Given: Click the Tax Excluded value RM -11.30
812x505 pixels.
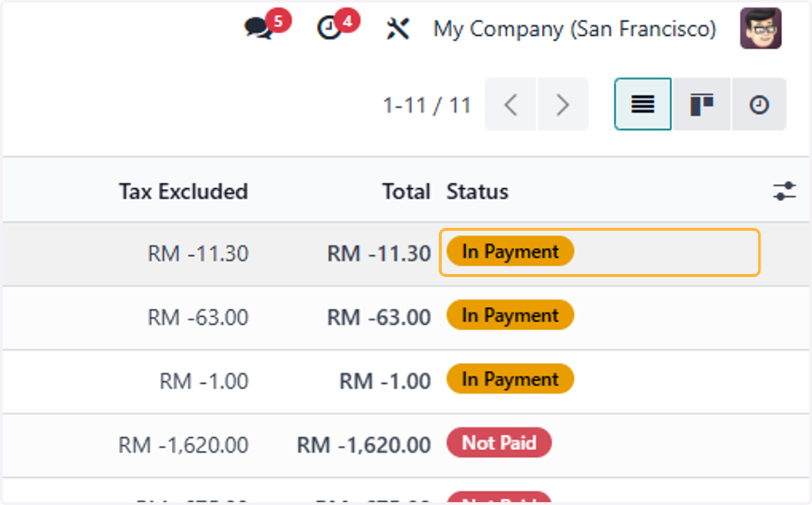Looking at the screenshot, I should 198,254.
